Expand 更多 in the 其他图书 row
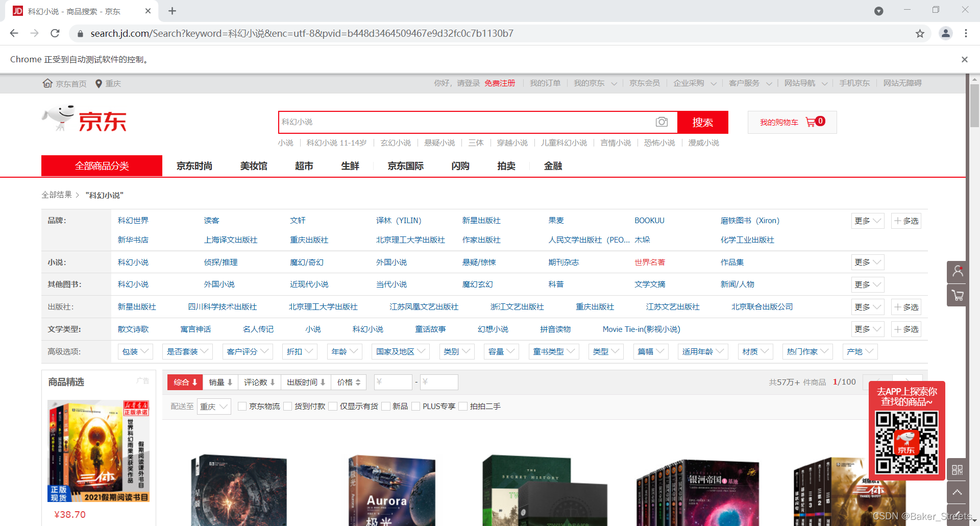 coord(868,284)
